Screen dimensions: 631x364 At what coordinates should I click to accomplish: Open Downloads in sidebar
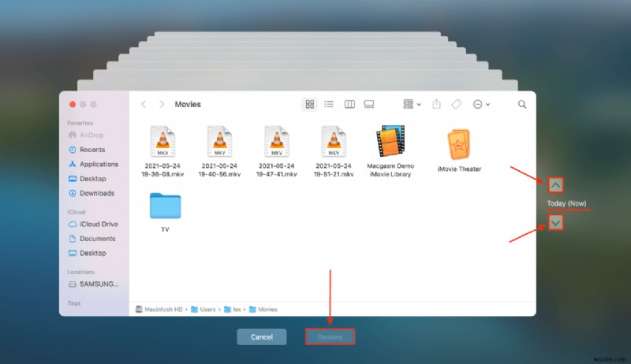pos(91,193)
